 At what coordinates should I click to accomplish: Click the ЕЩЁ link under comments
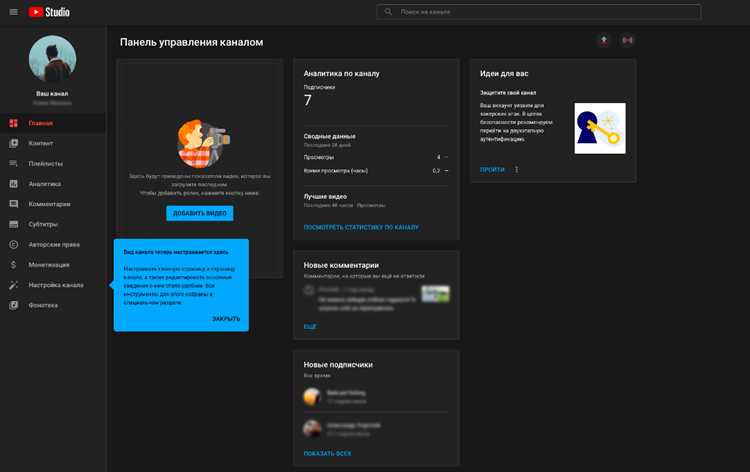click(x=310, y=327)
